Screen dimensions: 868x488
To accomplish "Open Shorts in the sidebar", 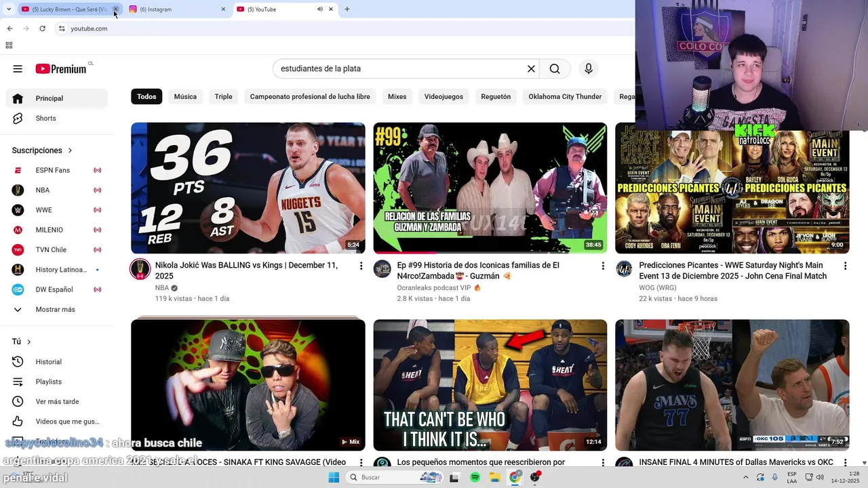I will (57, 118).
